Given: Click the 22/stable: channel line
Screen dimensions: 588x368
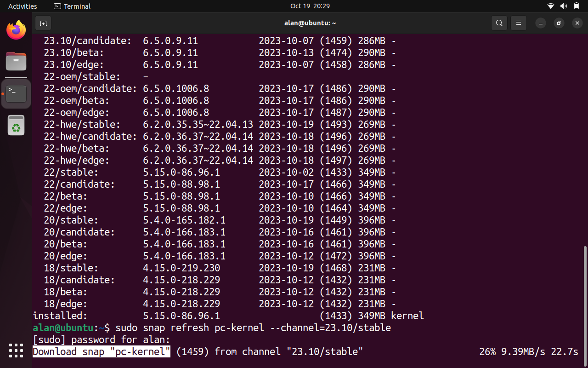Looking at the screenshot, I should (220, 172).
